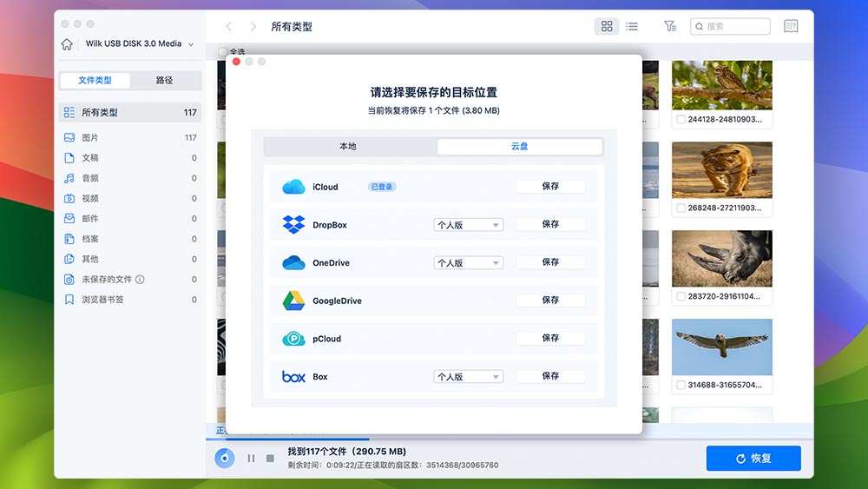This screenshot has height=489, width=868.
Task: Click the 视频 video icon
Action: 69,198
